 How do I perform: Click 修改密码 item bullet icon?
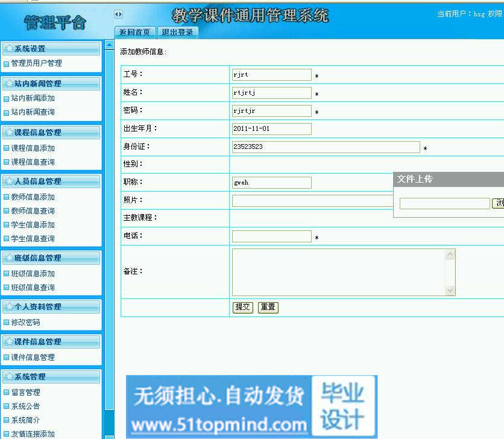(x=6, y=323)
